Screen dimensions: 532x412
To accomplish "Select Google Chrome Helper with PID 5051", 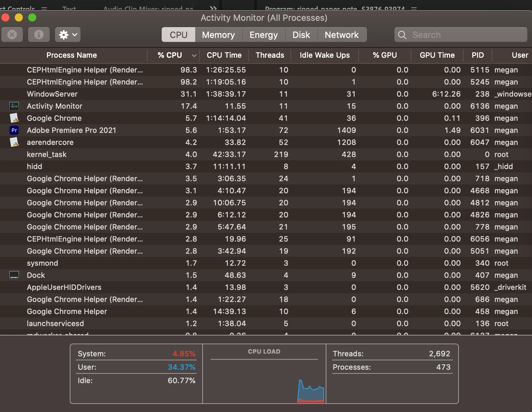I will (x=266, y=251).
